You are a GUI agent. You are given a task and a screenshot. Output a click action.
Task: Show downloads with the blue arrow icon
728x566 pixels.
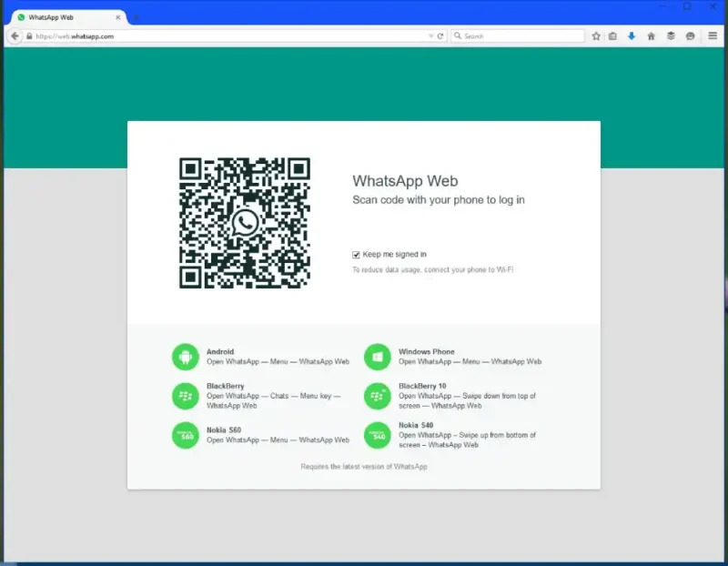click(632, 35)
